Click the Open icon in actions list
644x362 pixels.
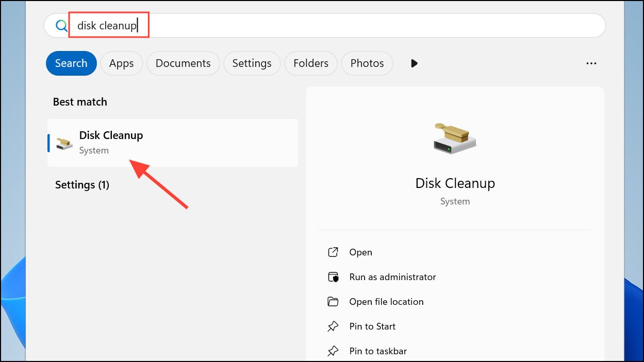333,252
